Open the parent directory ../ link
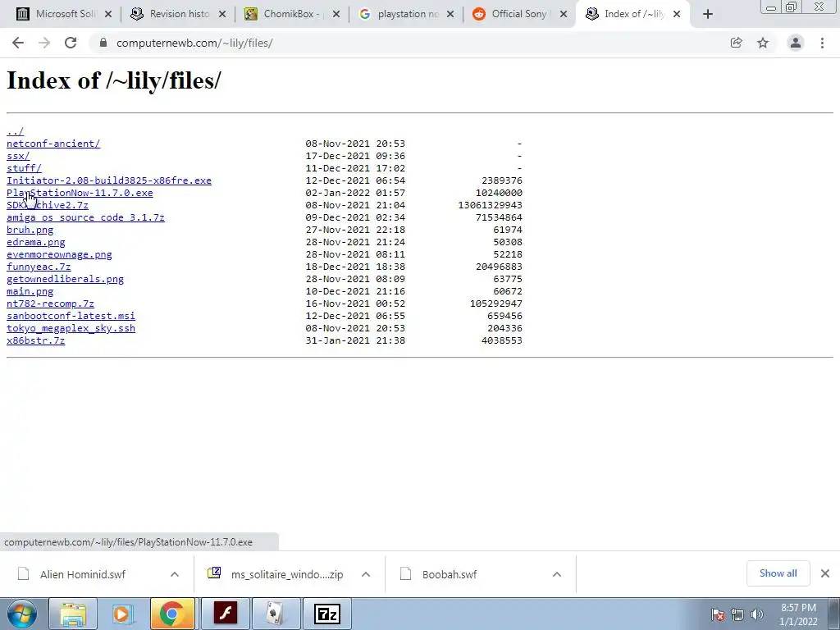This screenshot has width=840, height=630. (15, 131)
